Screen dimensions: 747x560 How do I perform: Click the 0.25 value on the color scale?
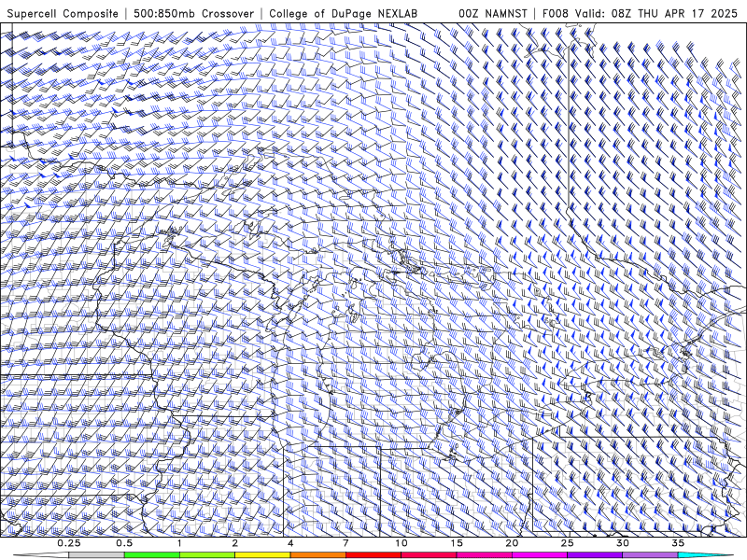(x=68, y=543)
